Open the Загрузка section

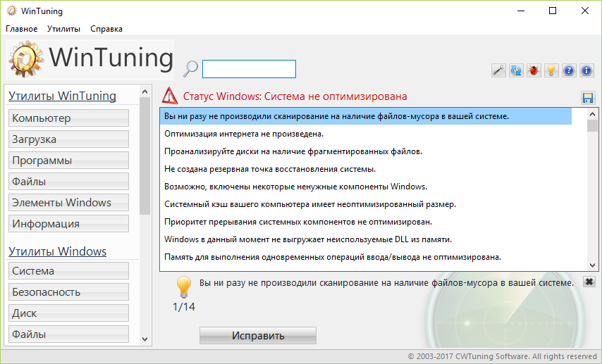tap(68, 139)
